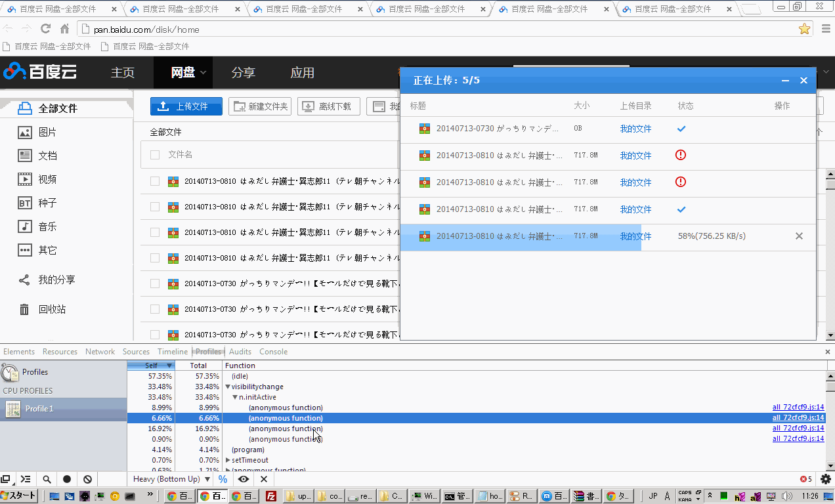Select Profile1 in CPU profiles
Viewport: 835px width, 504px height.
63,409
